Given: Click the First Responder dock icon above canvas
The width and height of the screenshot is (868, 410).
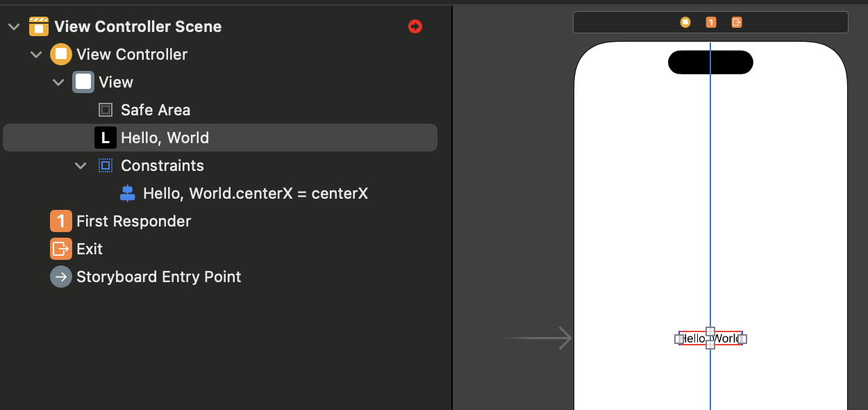Looking at the screenshot, I should [x=711, y=22].
